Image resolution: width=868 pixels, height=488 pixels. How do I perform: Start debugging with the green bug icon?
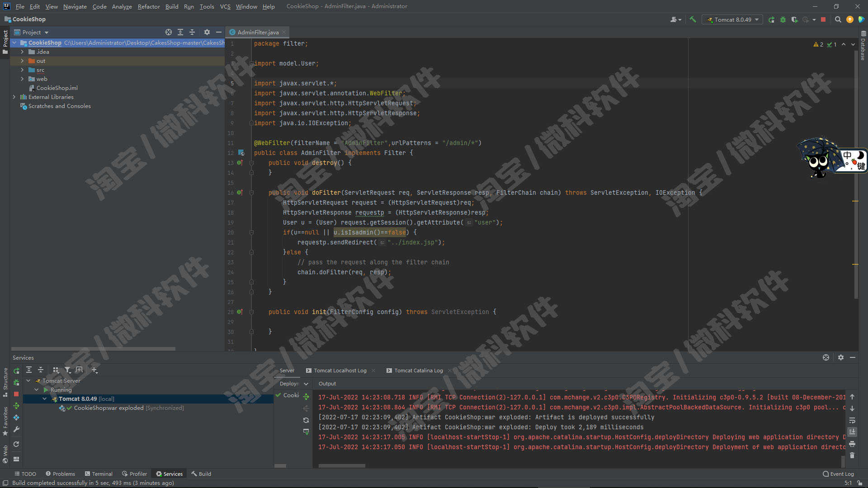783,19
